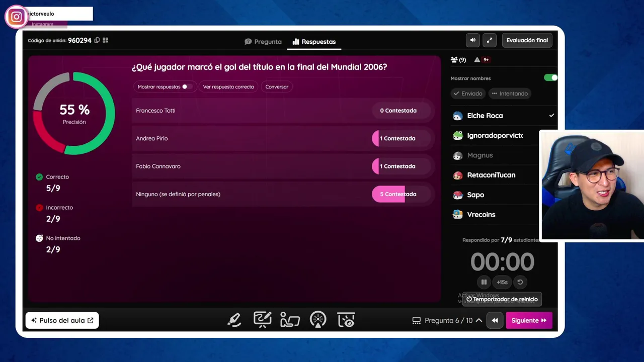The height and width of the screenshot is (362, 644).
Task: Click the No intentado 2/9 count
Action: coord(53,250)
